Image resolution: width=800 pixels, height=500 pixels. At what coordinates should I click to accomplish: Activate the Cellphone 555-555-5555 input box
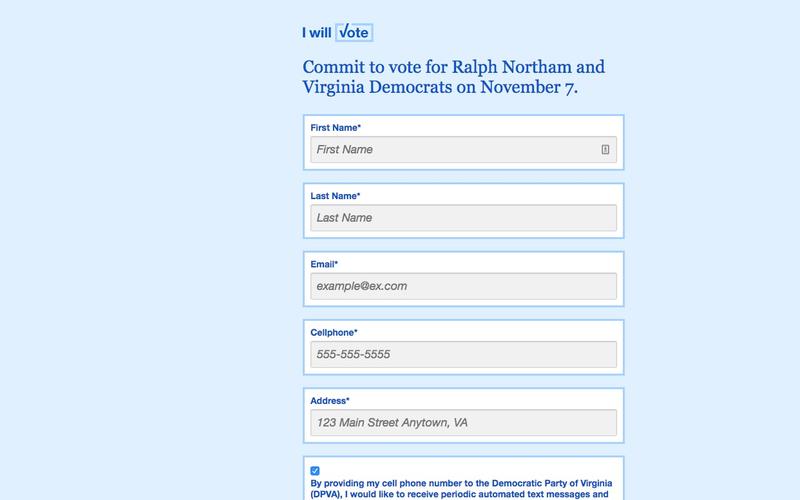(x=463, y=354)
